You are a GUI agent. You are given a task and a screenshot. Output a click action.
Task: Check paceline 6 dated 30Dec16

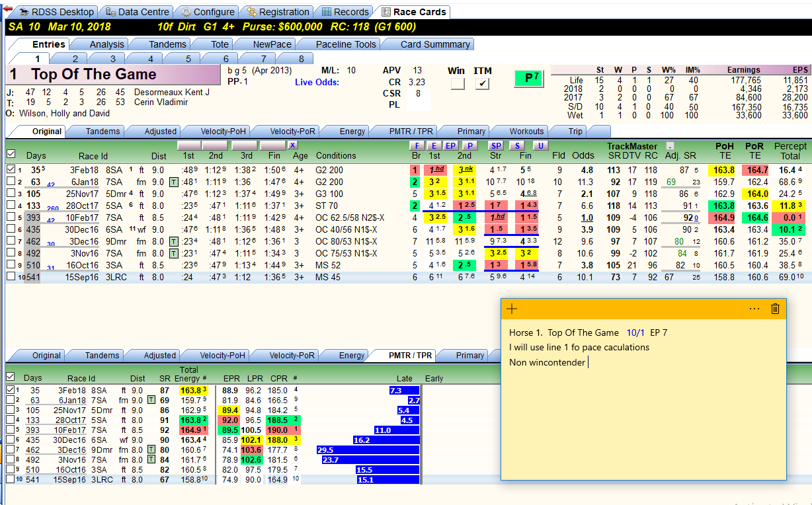pos(11,229)
